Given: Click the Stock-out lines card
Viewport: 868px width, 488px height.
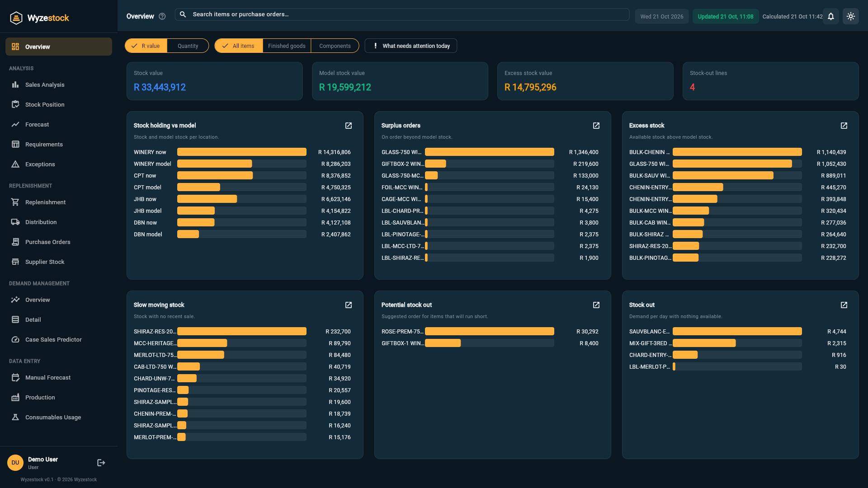Looking at the screenshot, I should click(770, 81).
